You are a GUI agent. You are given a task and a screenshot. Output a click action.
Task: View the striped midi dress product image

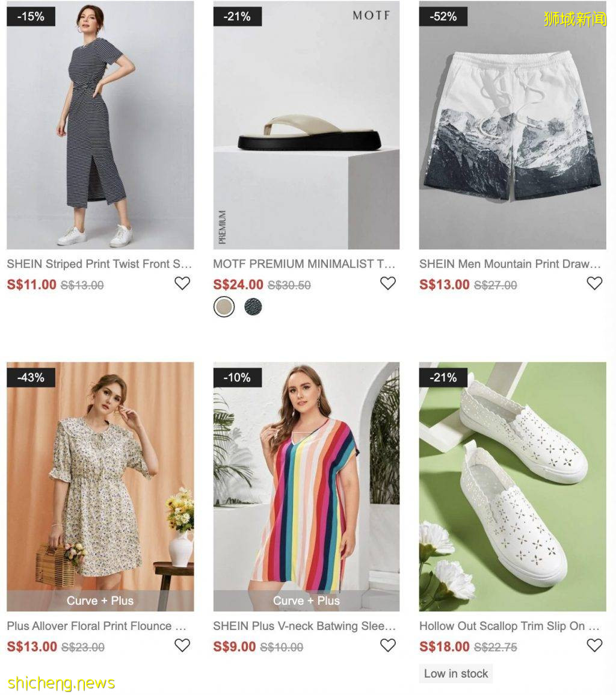100,125
